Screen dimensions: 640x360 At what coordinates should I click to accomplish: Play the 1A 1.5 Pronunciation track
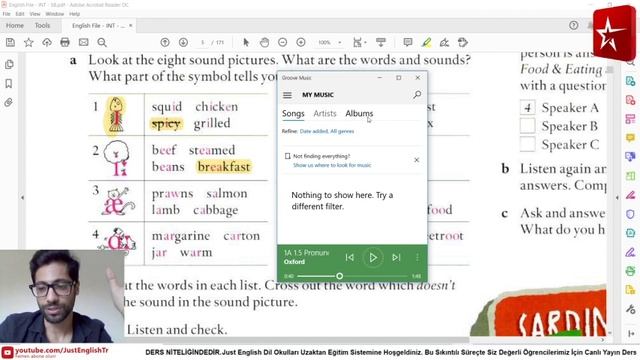tap(373, 258)
